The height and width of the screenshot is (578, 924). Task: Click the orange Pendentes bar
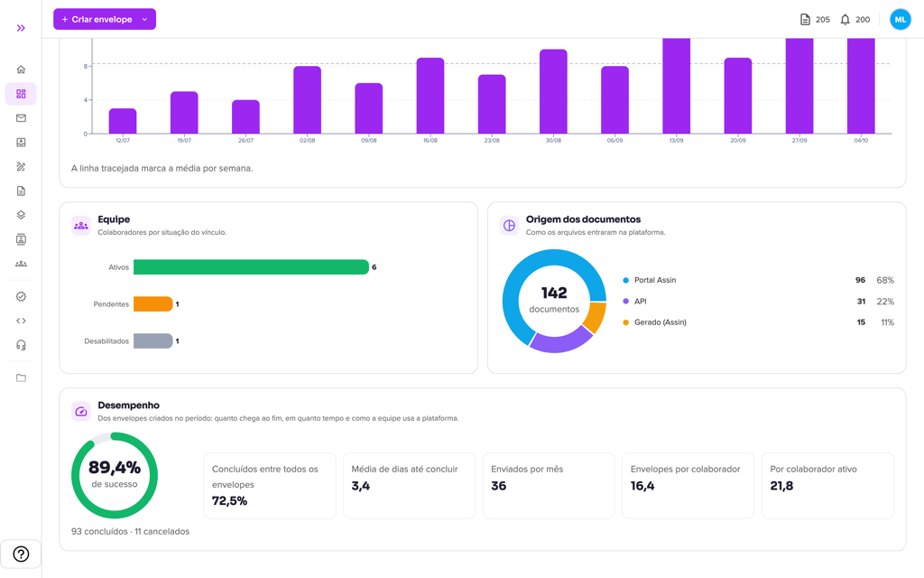(153, 303)
